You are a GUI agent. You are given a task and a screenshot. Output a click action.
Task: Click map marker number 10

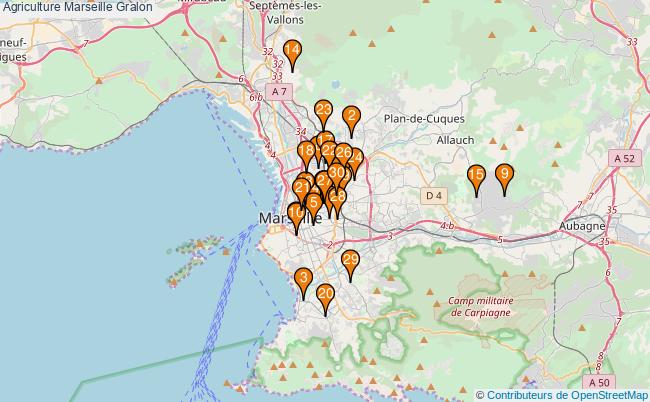pyautogui.click(x=296, y=215)
